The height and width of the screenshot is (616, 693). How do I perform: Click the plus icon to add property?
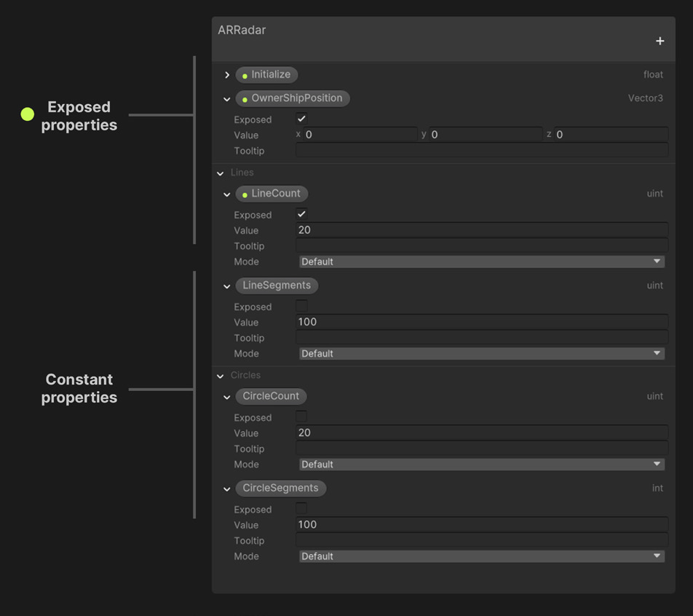point(660,42)
